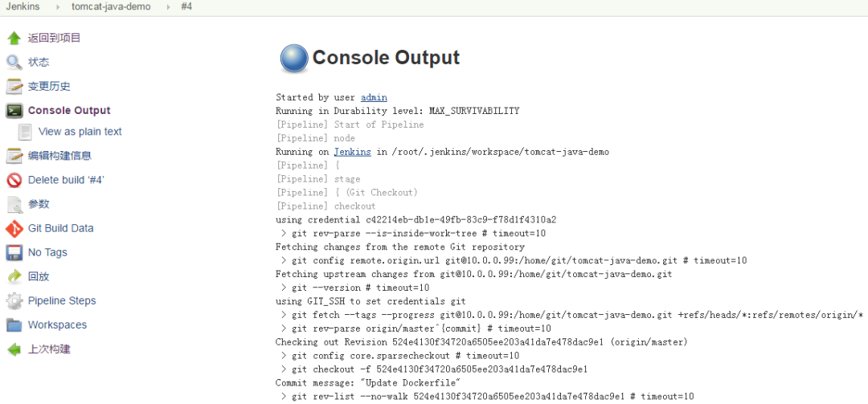Click the notepad icon beside 编辑构建信息
This screenshot has height=404, width=868.
coord(14,156)
